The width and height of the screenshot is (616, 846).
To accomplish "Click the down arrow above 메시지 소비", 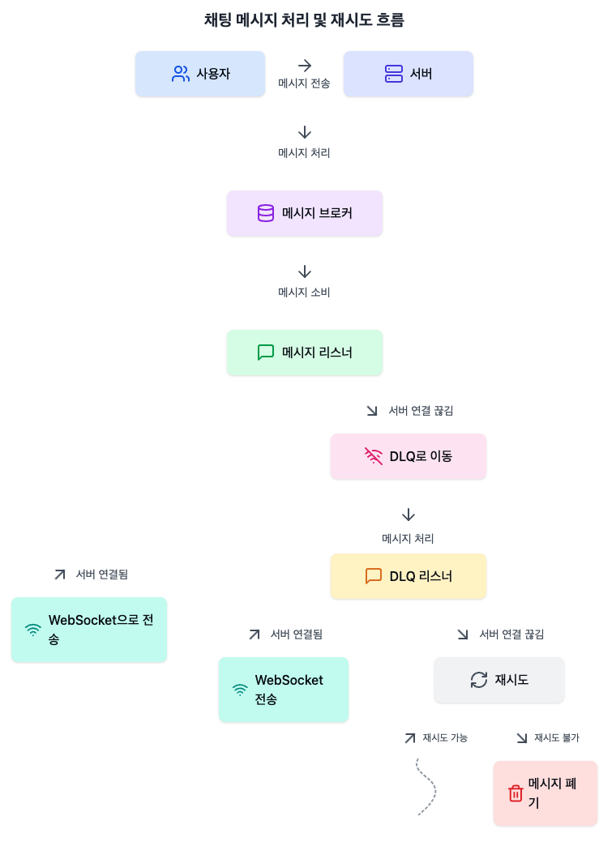I will pyautogui.click(x=305, y=271).
